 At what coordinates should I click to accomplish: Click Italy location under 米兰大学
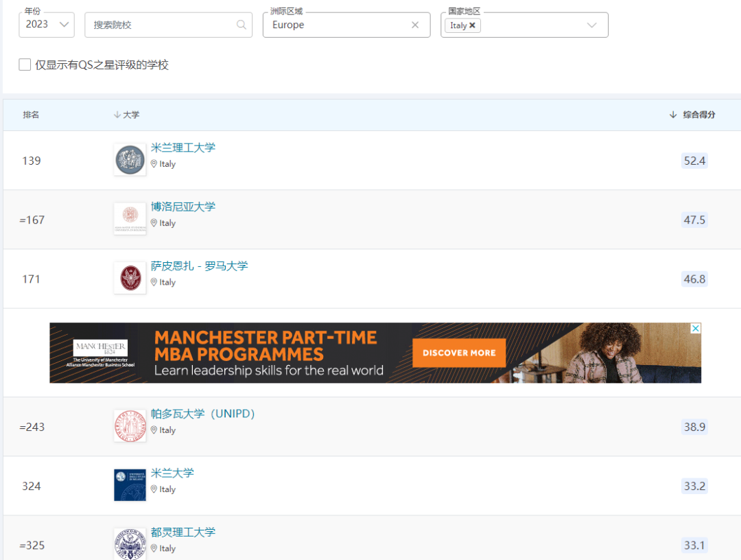click(x=163, y=489)
